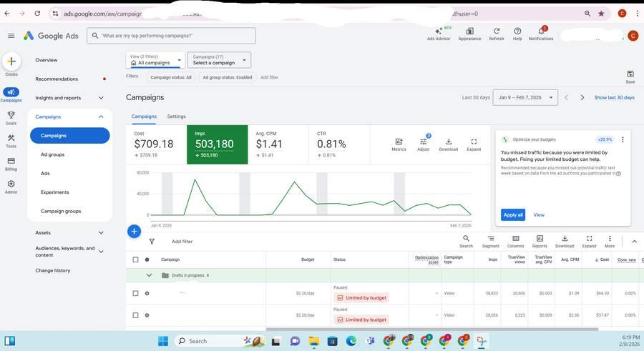Select the Campaigns tab above the chart

click(144, 117)
